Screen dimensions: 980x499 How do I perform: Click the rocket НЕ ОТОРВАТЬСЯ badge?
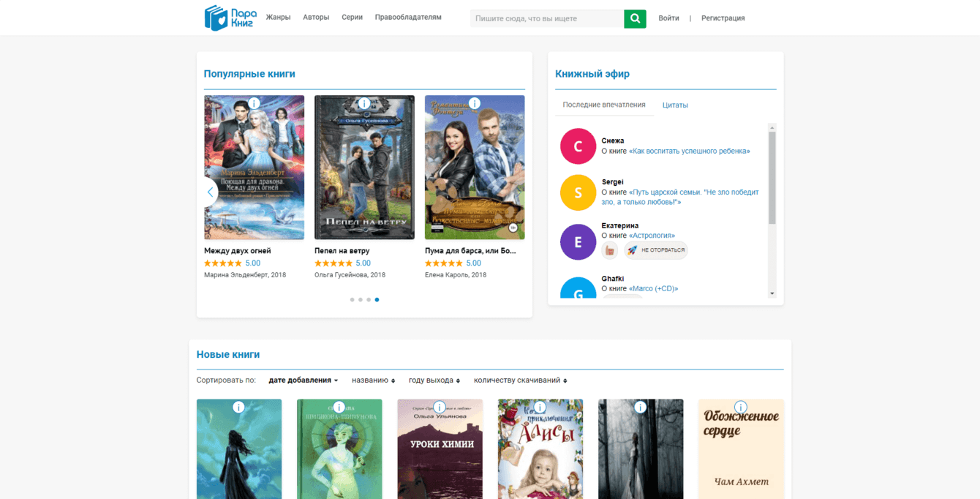[x=656, y=250]
